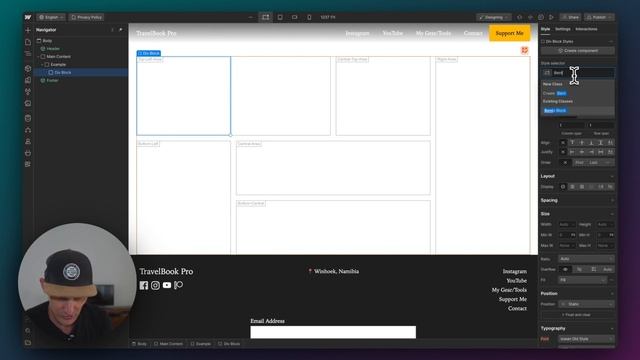Viewport: 640px width, 360px height.
Task: Open the Assets panel icon
Action: pyautogui.click(x=28, y=103)
